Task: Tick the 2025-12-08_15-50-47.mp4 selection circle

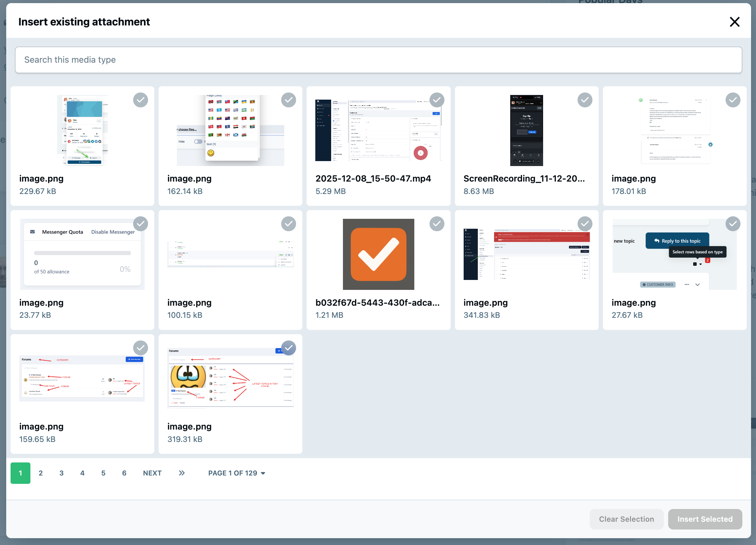Action: (x=437, y=100)
